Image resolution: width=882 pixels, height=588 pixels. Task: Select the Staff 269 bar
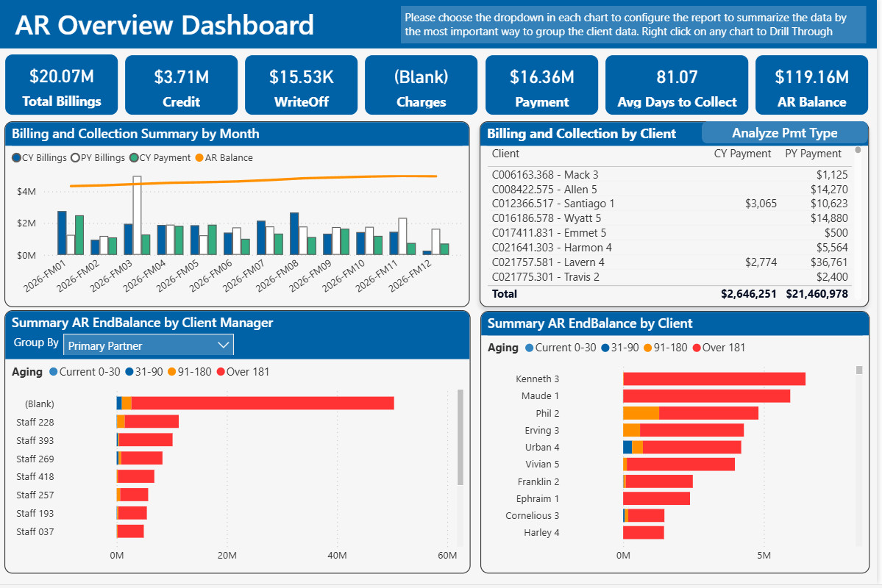(x=140, y=458)
